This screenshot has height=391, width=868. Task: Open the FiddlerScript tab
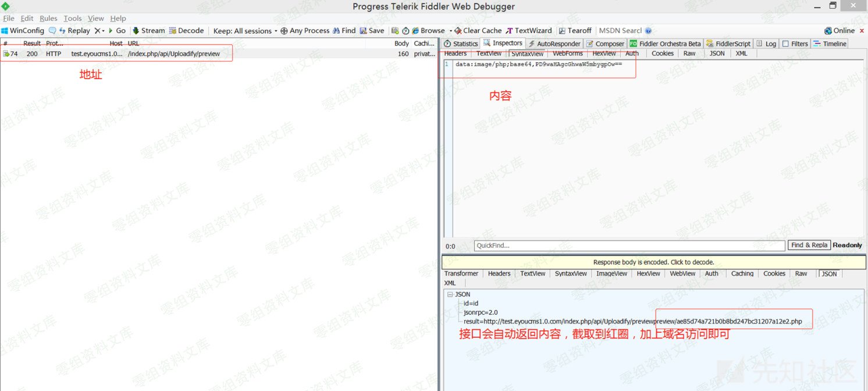728,44
